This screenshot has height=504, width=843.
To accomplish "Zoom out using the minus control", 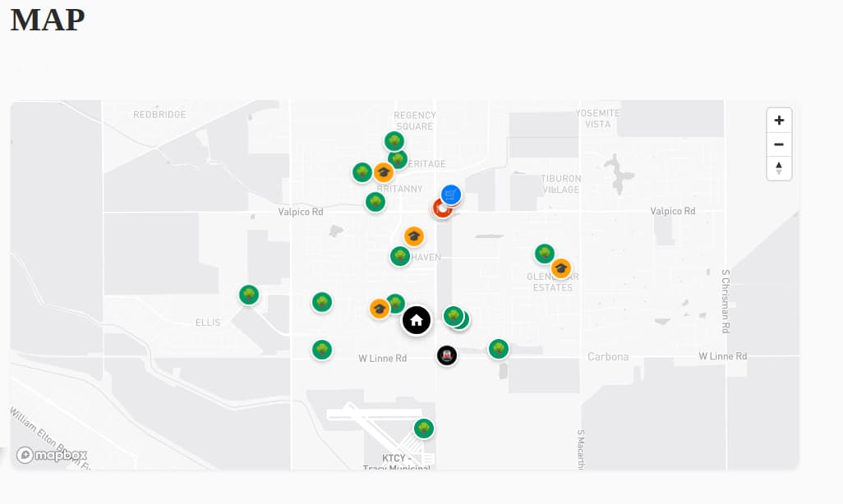I will coord(778,144).
